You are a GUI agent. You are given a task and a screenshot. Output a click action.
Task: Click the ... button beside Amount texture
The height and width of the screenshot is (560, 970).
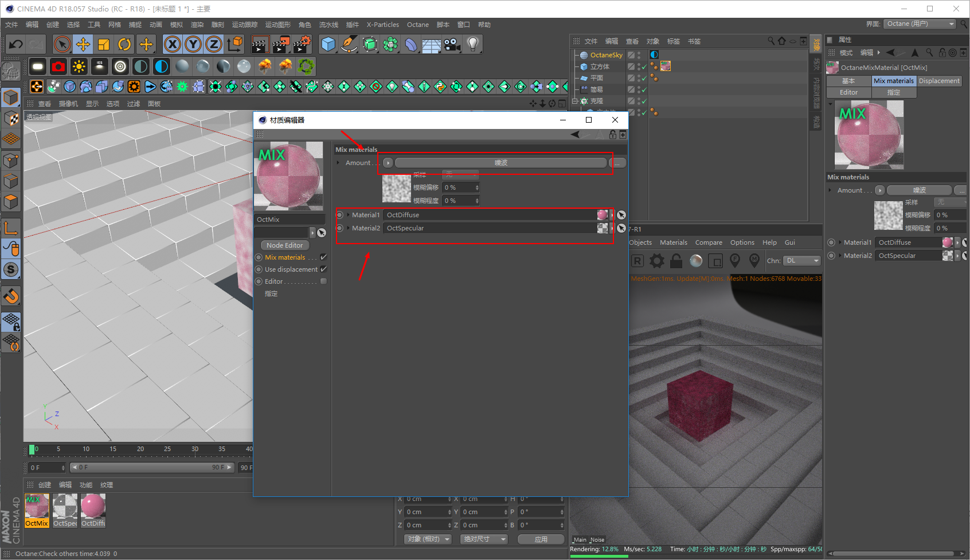coord(617,163)
